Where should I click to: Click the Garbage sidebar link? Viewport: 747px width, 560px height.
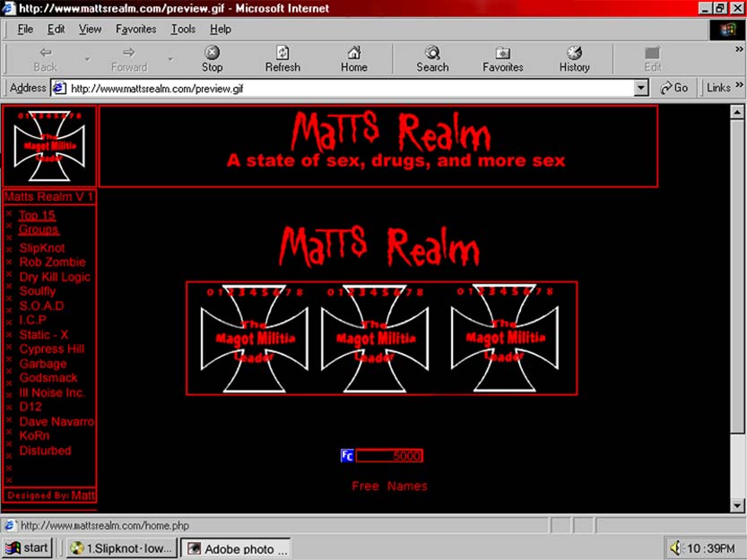[x=43, y=364]
